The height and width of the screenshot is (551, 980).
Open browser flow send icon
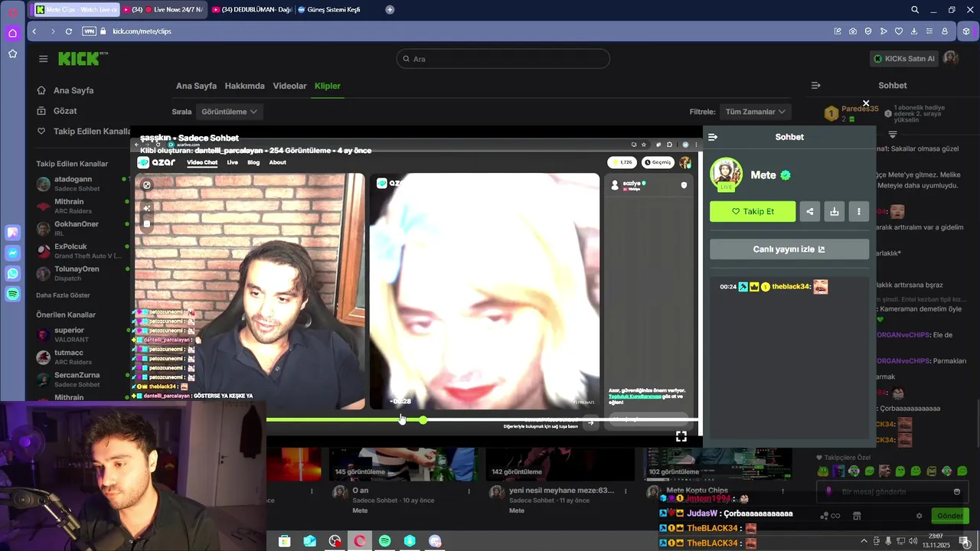click(884, 31)
